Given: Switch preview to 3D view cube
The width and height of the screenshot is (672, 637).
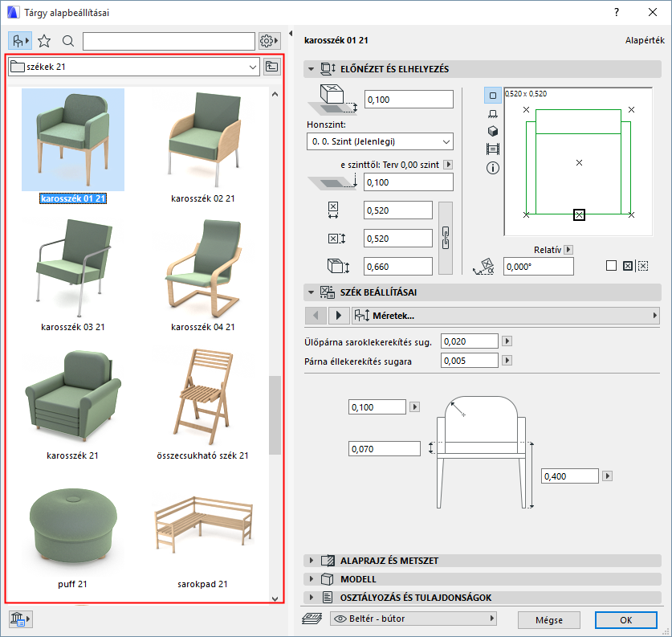Looking at the screenshot, I should click(x=493, y=132).
